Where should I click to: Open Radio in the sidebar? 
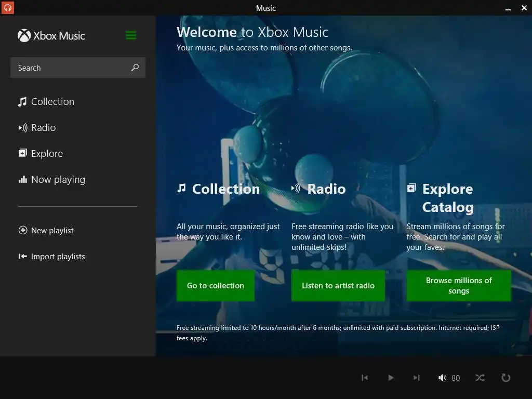pyautogui.click(x=37, y=128)
